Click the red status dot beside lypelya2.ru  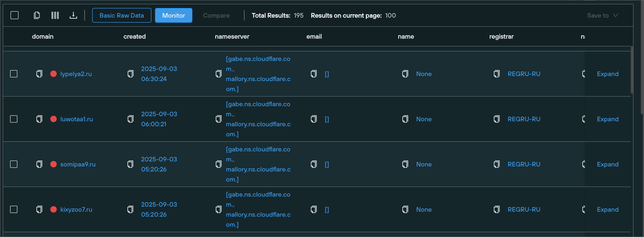click(x=53, y=74)
